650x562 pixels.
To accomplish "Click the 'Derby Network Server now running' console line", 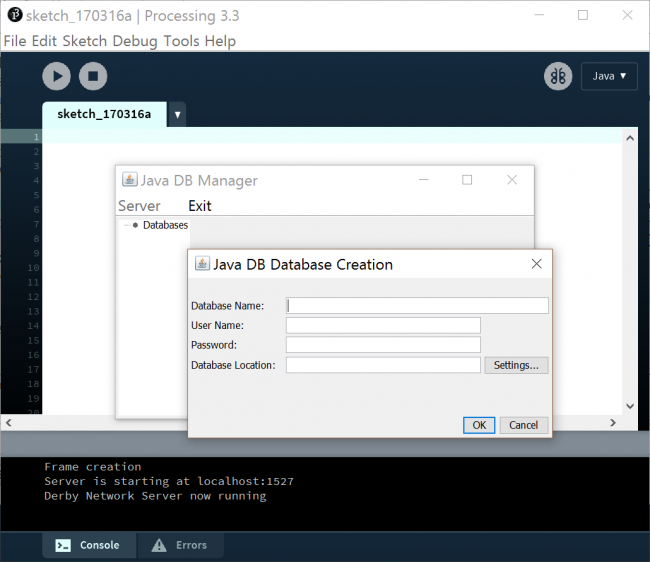I will (155, 496).
